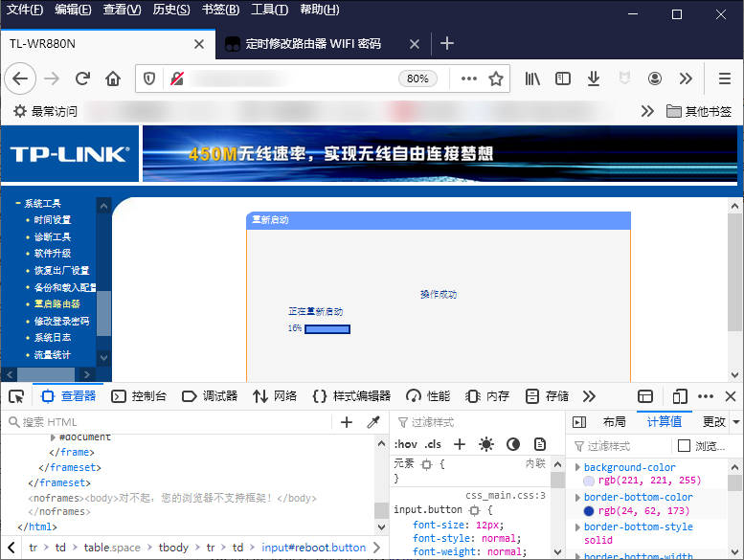Open the Library bookshelf icon
The image size is (744, 560).
[x=532, y=78]
